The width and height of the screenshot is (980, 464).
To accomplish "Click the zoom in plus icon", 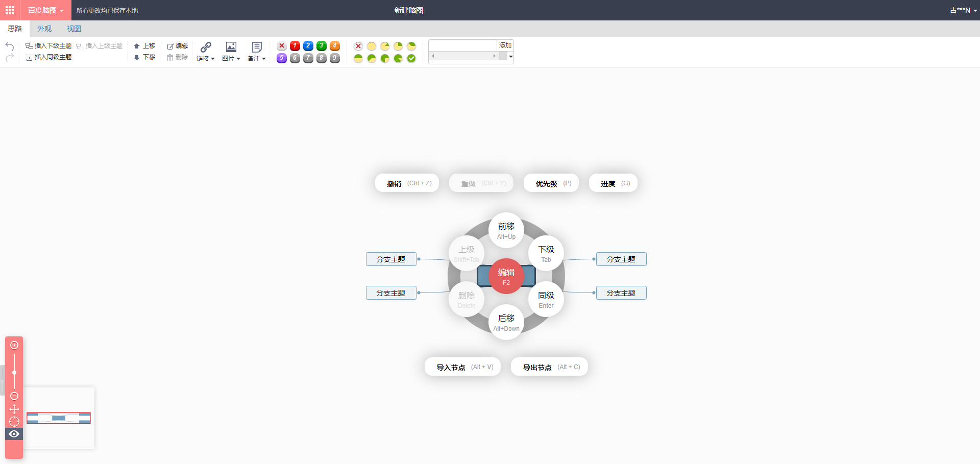I will 14,345.
